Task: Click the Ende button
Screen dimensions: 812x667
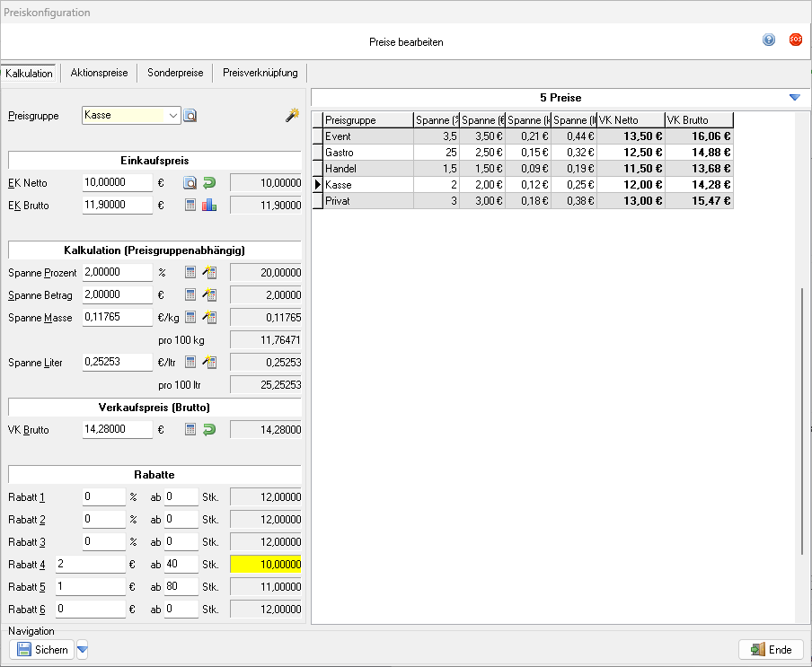Action: tap(771, 650)
